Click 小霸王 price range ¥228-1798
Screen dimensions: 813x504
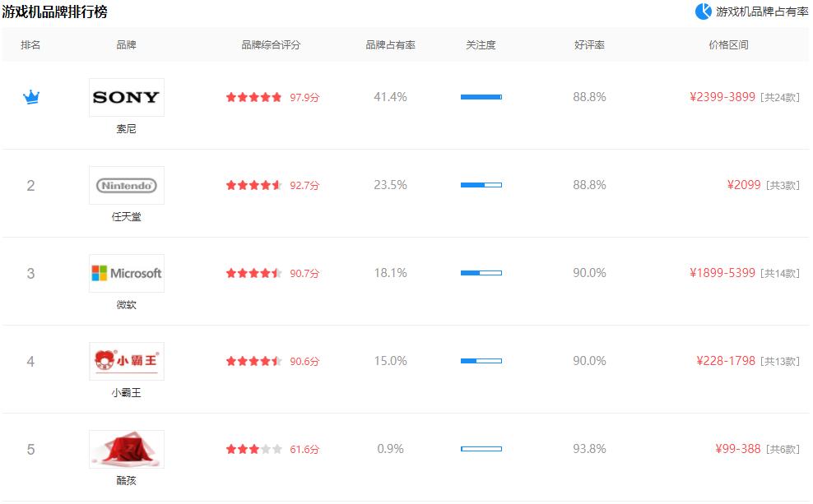pyautogui.click(x=726, y=361)
